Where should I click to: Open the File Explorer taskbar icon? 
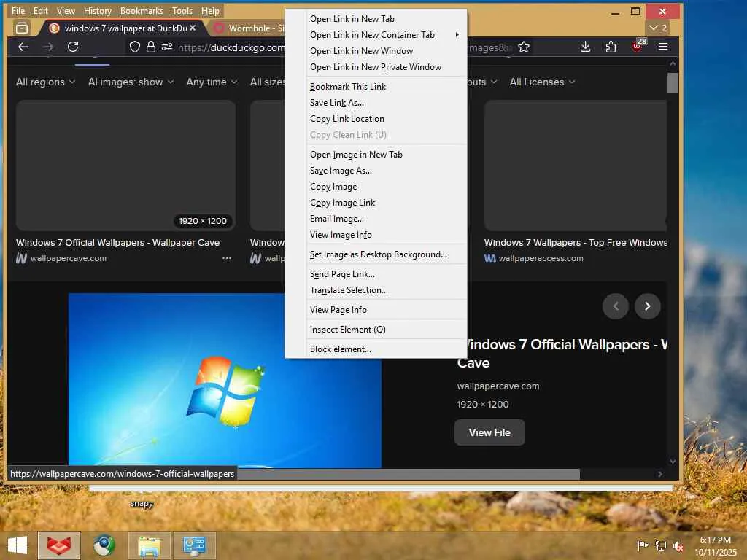(x=149, y=545)
